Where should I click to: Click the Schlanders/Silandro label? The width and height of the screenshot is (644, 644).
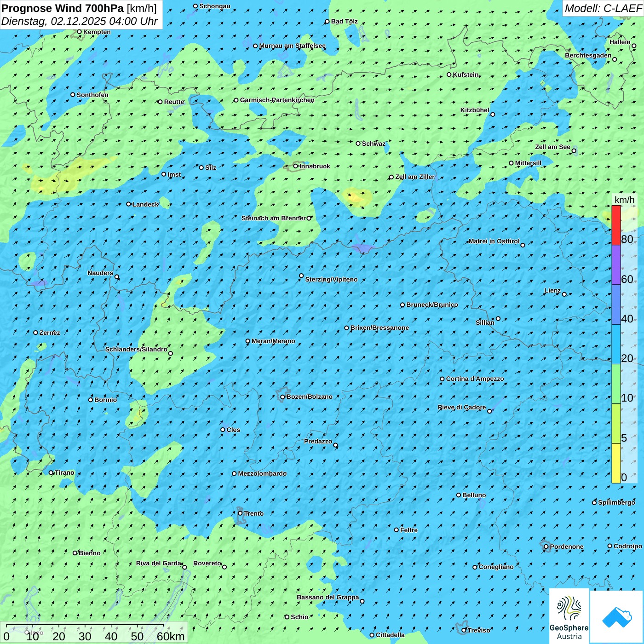pos(136,349)
